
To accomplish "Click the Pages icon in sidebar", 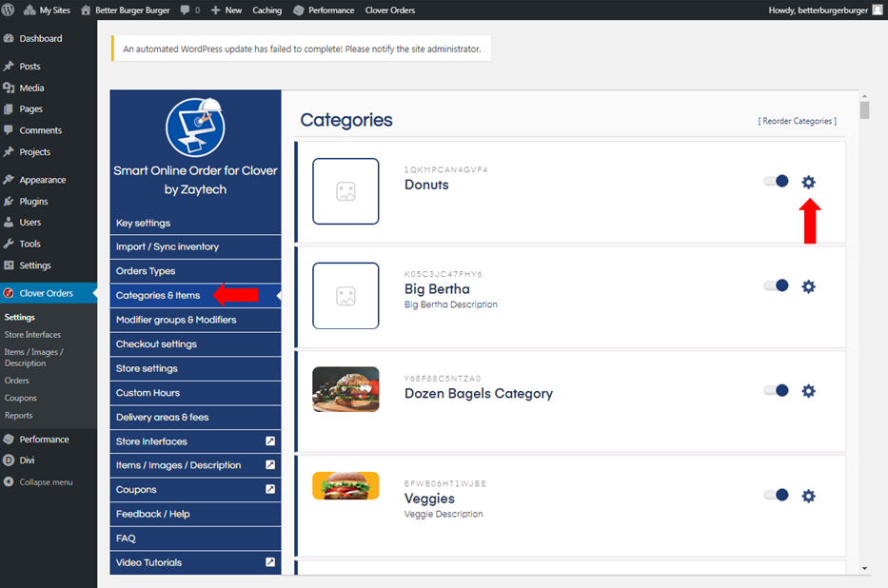I will [x=9, y=108].
